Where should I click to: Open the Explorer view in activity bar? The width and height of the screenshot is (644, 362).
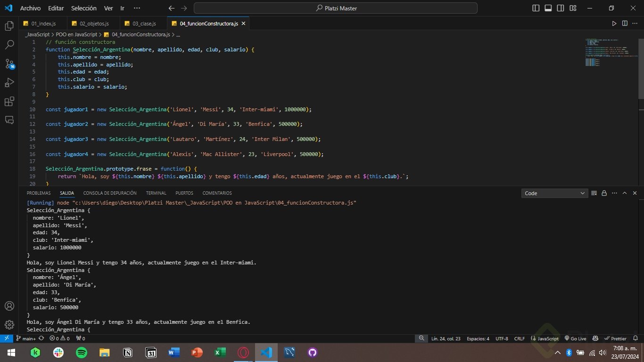[9, 26]
